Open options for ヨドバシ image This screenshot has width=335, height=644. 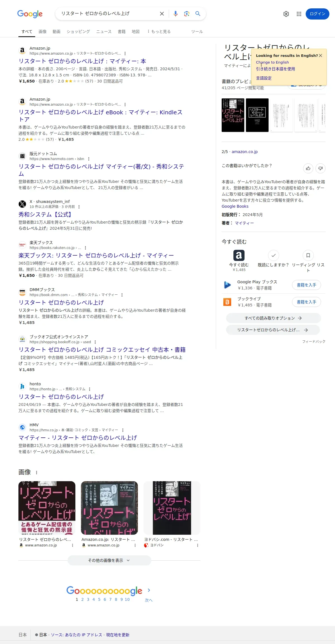pos(198,545)
